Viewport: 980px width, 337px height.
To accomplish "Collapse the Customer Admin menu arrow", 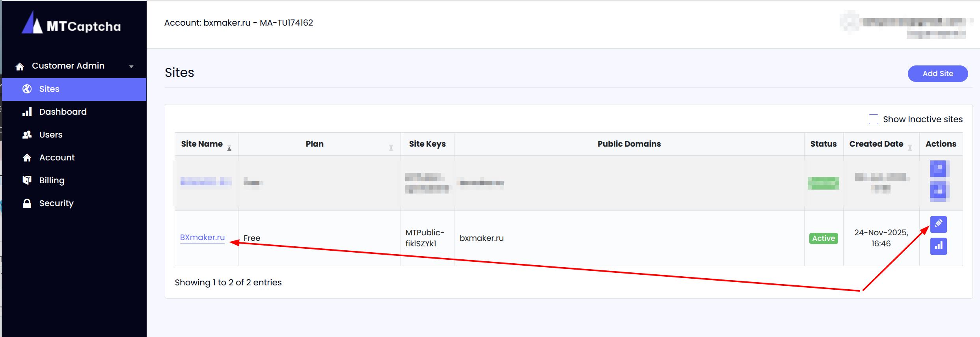I will pyautogui.click(x=131, y=67).
